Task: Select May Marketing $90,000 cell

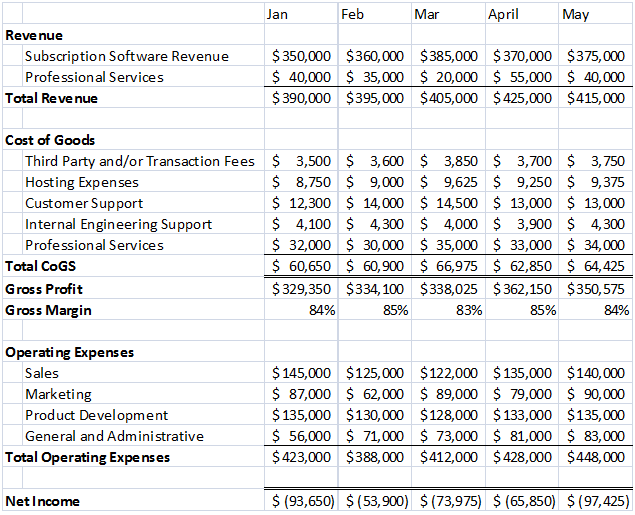Action: click(x=595, y=394)
